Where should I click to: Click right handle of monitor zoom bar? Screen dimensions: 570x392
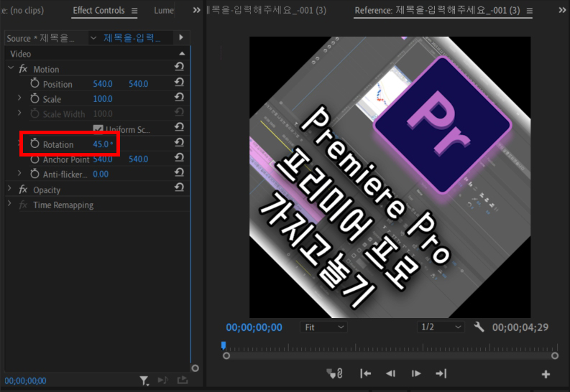[x=555, y=355]
